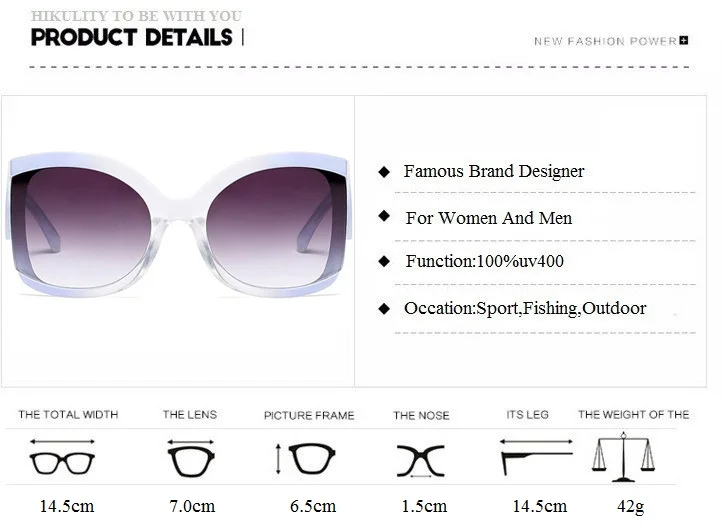
Task: Click the 7.0cm lens measurement
Action: click(192, 506)
